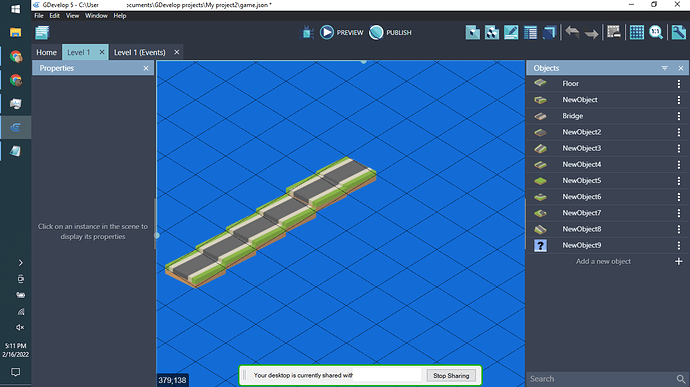This screenshot has width=690, height=387.
Task: Open the project manager icon
Action: tap(42, 33)
